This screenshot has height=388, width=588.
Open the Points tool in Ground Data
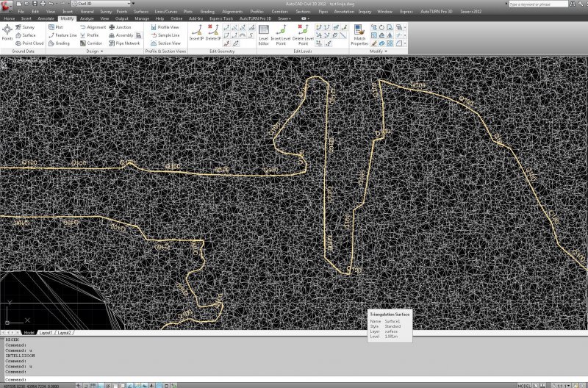tap(7, 33)
